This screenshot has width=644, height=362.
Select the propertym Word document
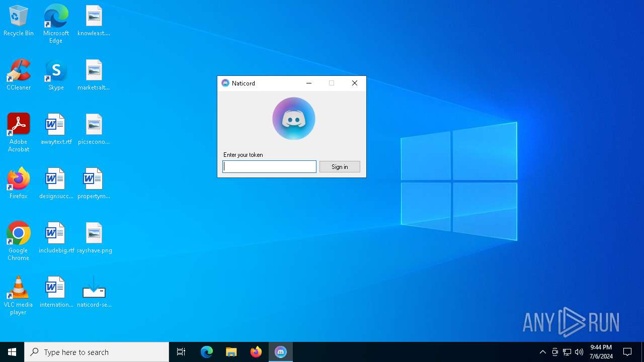(94, 184)
